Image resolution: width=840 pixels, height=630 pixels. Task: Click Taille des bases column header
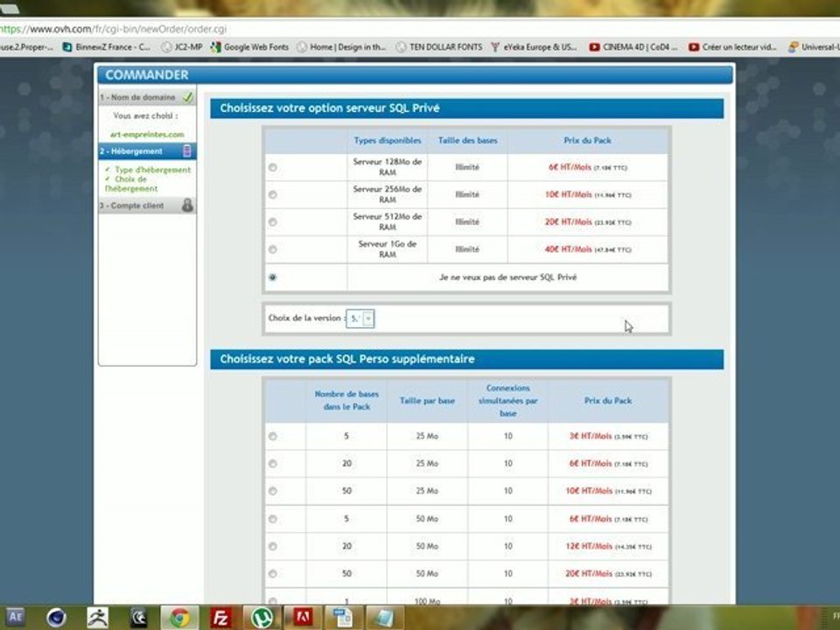pyautogui.click(x=467, y=140)
